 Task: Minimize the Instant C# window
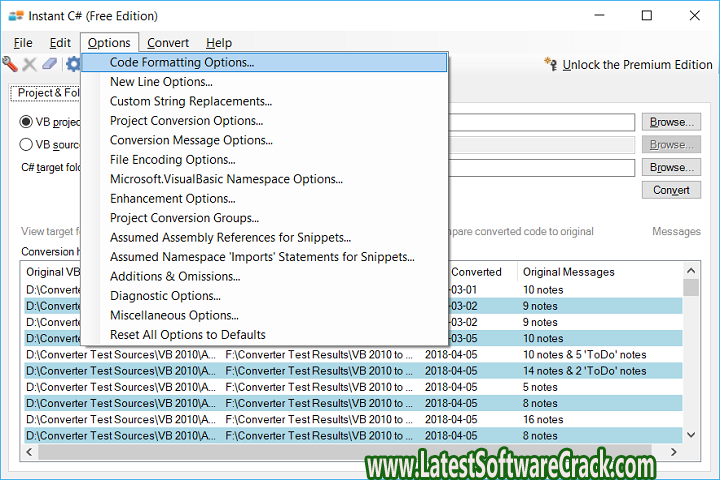coord(599,16)
